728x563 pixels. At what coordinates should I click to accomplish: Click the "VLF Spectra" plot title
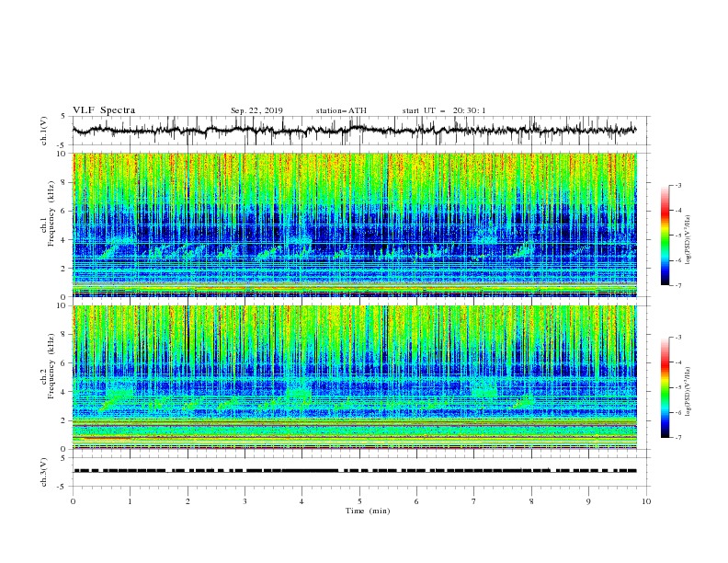click(104, 110)
